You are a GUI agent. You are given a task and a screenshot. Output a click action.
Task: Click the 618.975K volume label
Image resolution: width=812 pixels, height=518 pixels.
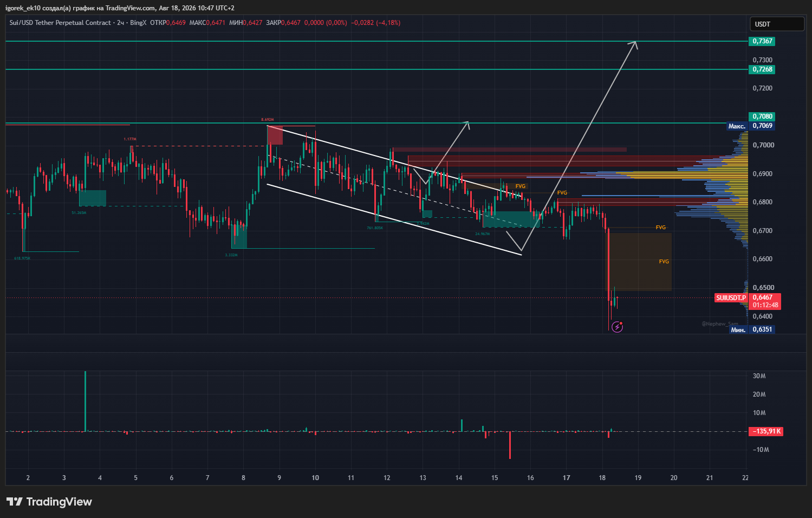(22, 258)
